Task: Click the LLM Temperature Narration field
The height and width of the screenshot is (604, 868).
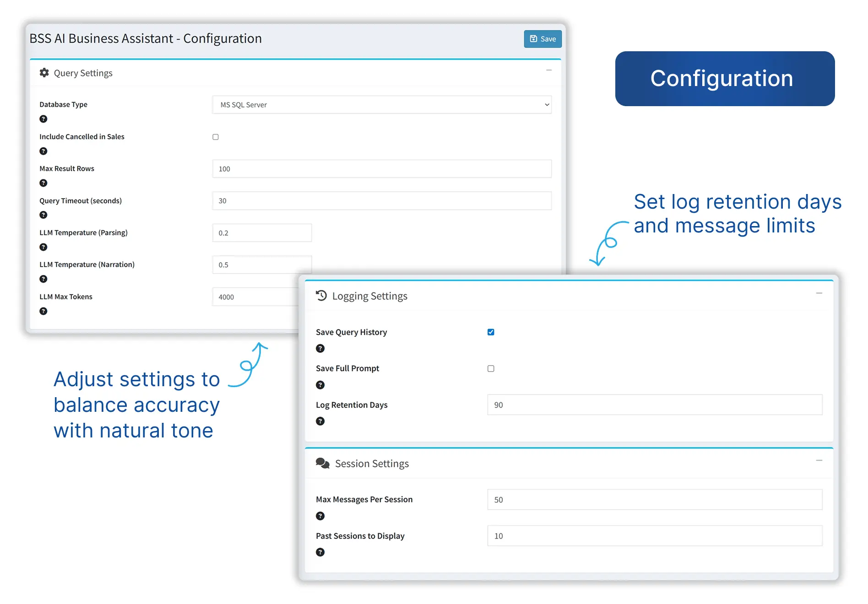Action: click(x=262, y=265)
